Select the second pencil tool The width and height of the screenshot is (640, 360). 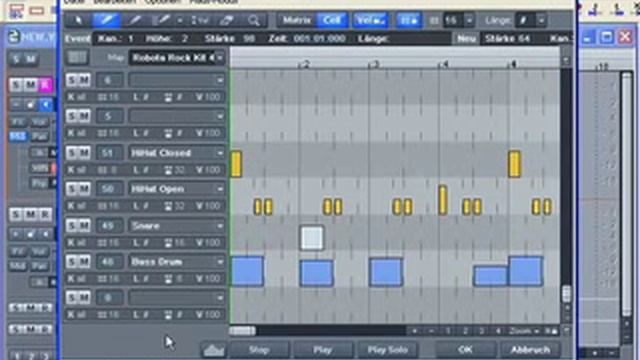point(135,20)
